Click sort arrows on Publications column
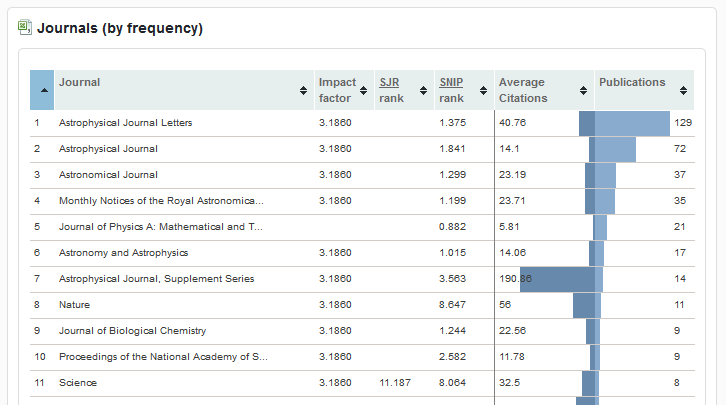Viewport: 726px width, 405px height. tap(683, 91)
